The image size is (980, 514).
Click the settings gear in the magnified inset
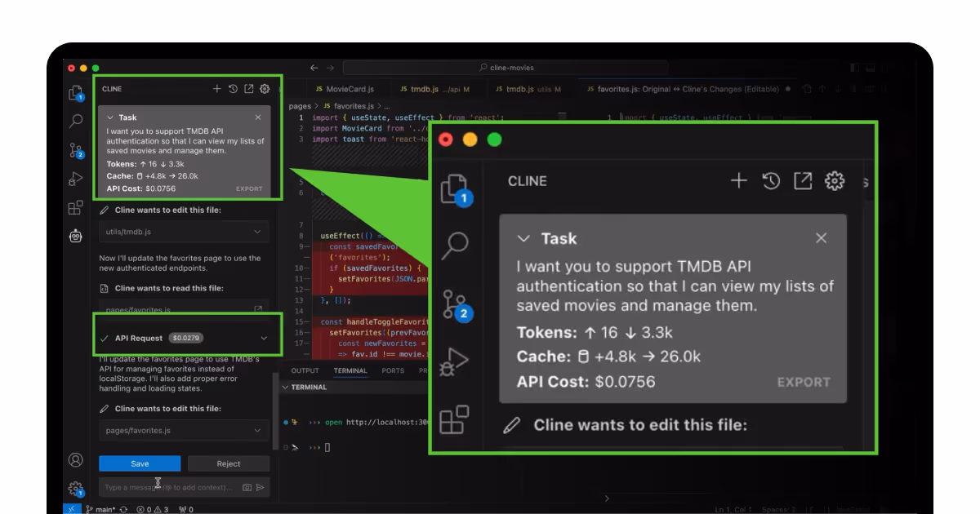[835, 181]
